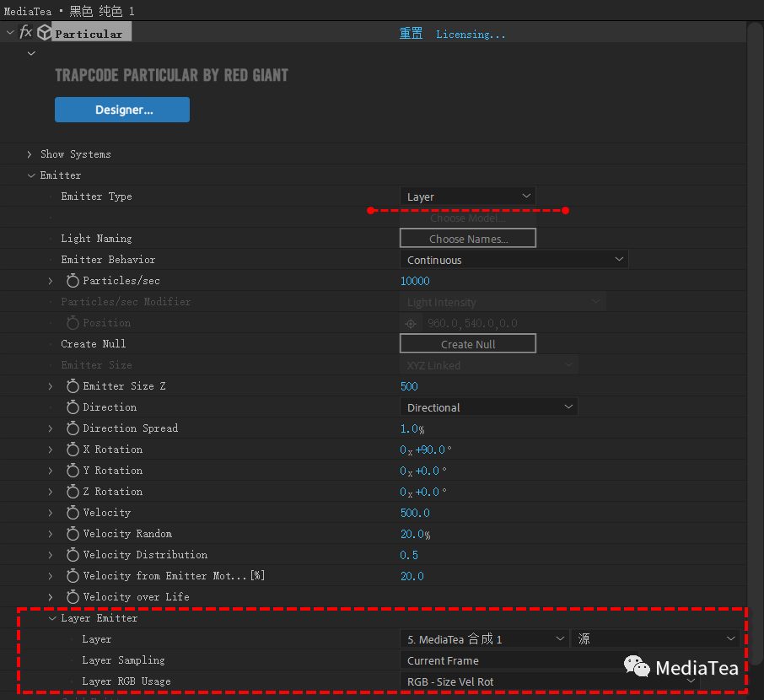
Task: Toggle the X Rotation stopwatch
Action: pos(73,450)
